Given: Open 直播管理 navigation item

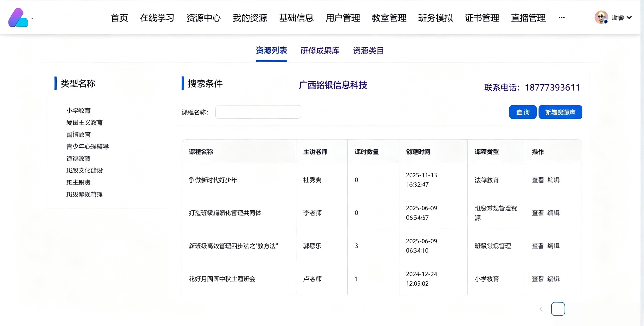Looking at the screenshot, I should (528, 18).
